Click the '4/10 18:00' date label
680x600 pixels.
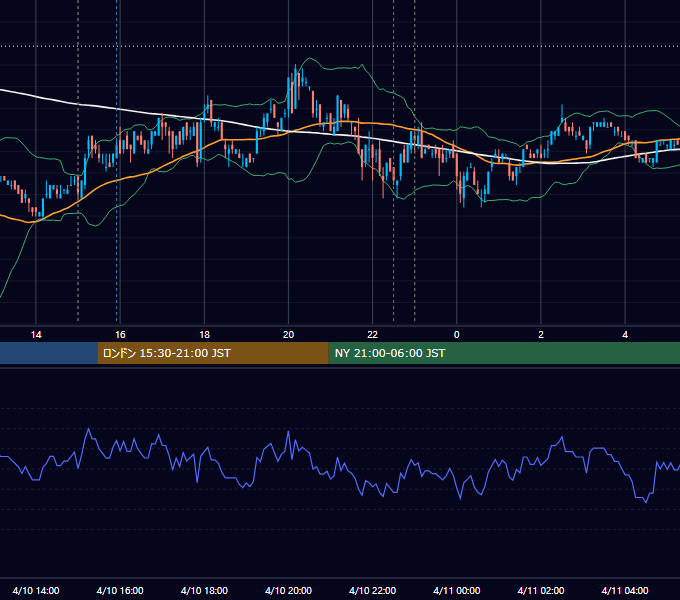pos(204,590)
